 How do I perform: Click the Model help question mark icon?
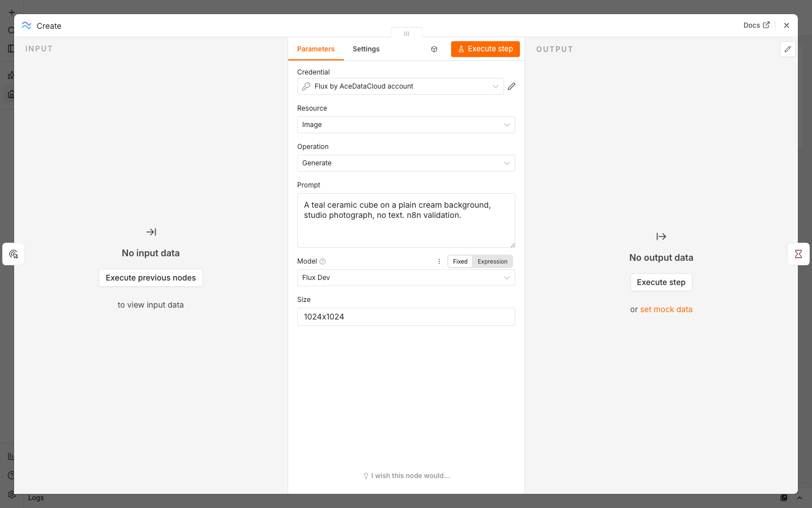click(x=323, y=261)
